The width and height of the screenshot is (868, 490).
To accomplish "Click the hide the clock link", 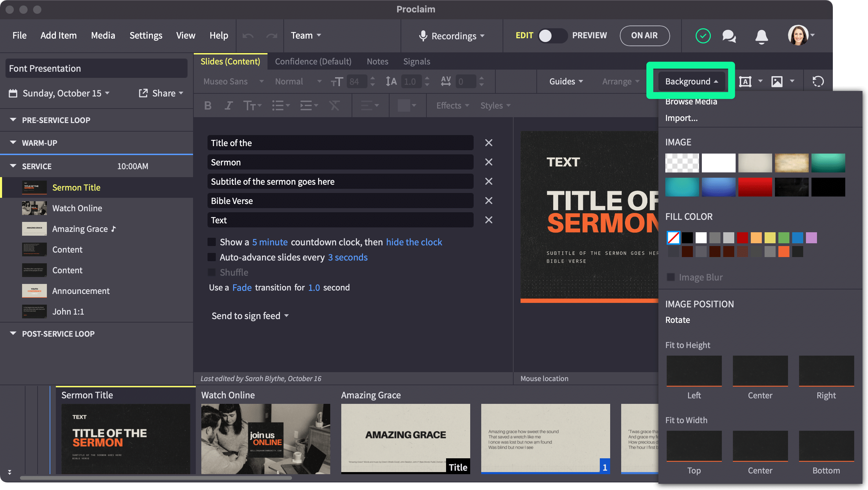I will tap(414, 242).
